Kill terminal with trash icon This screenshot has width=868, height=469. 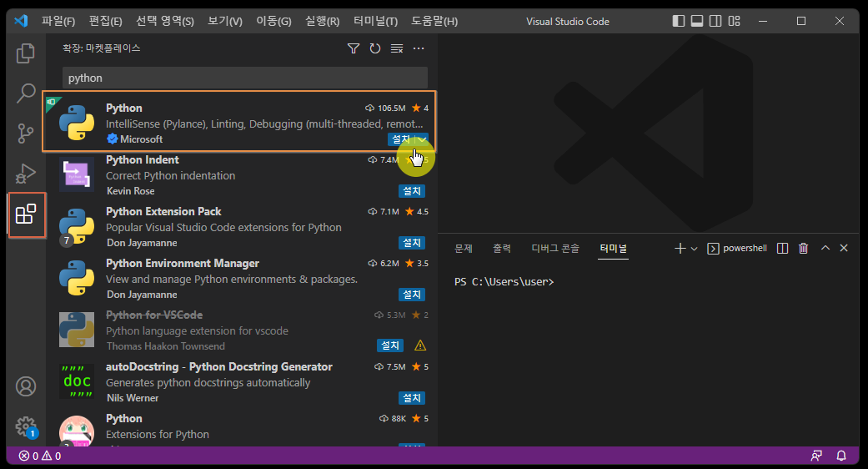coord(803,248)
